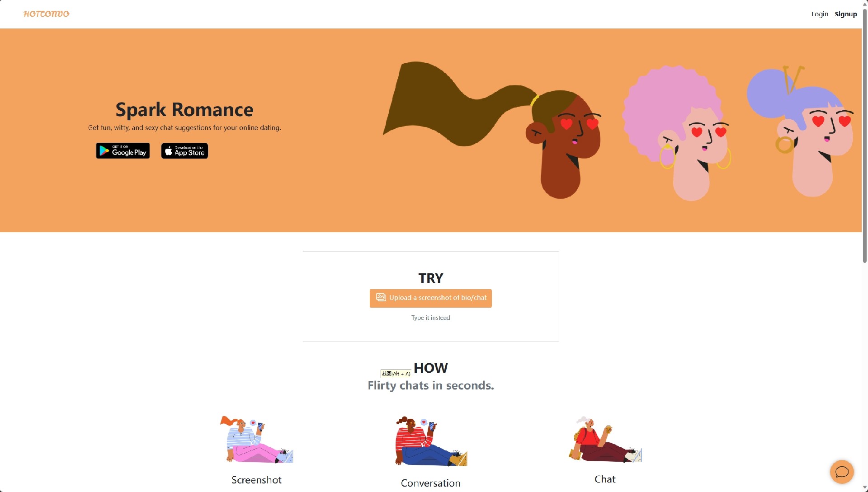This screenshot has height=492, width=868.
Task: Open the chat bubble widget
Action: pos(842,472)
